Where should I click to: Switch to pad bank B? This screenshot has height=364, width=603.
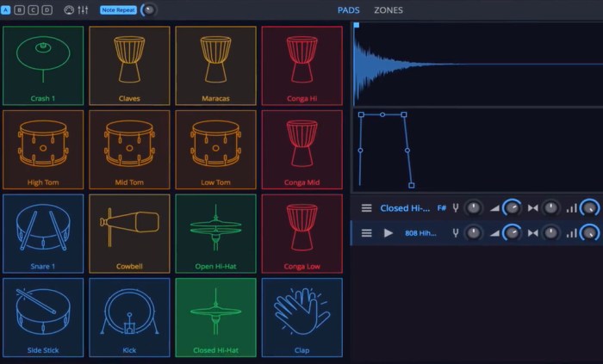click(20, 10)
